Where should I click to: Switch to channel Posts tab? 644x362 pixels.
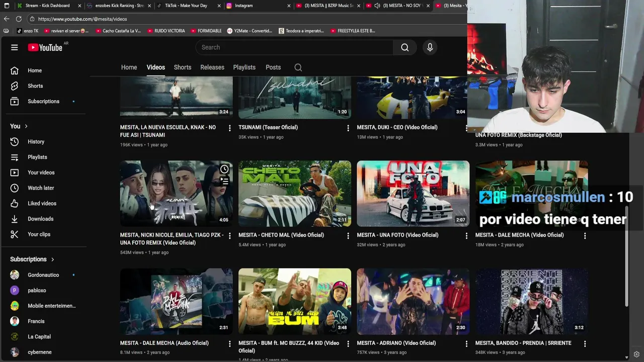[273, 67]
